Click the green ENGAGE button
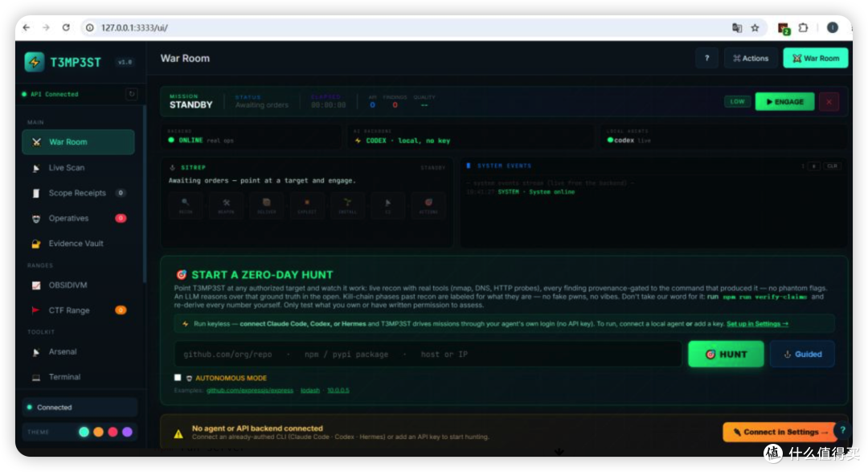The height and width of the screenshot is (472, 868). (784, 102)
